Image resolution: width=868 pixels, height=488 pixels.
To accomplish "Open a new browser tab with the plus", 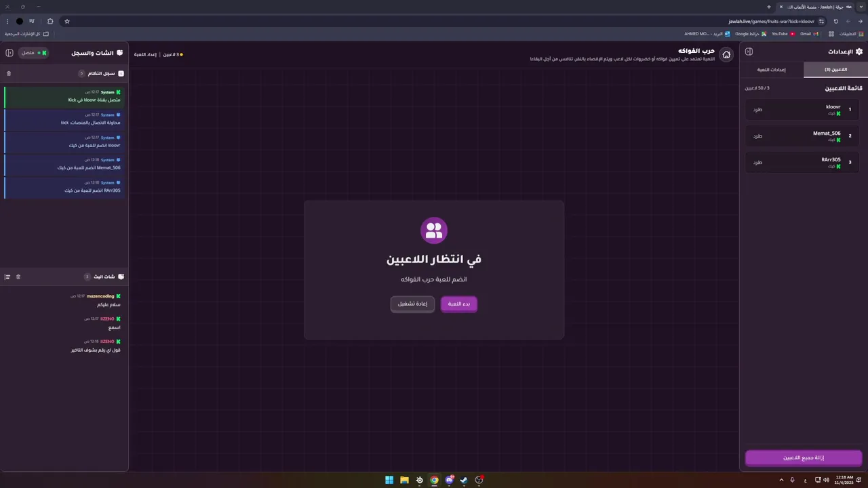I will (x=769, y=7).
